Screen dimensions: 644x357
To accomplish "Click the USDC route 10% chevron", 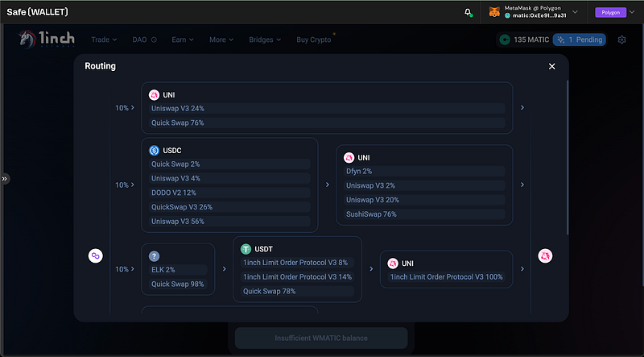I will [132, 185].
